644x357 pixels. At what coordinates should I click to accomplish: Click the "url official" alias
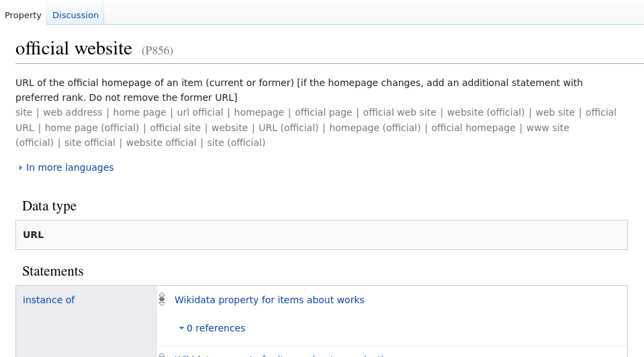coord(200,112)
